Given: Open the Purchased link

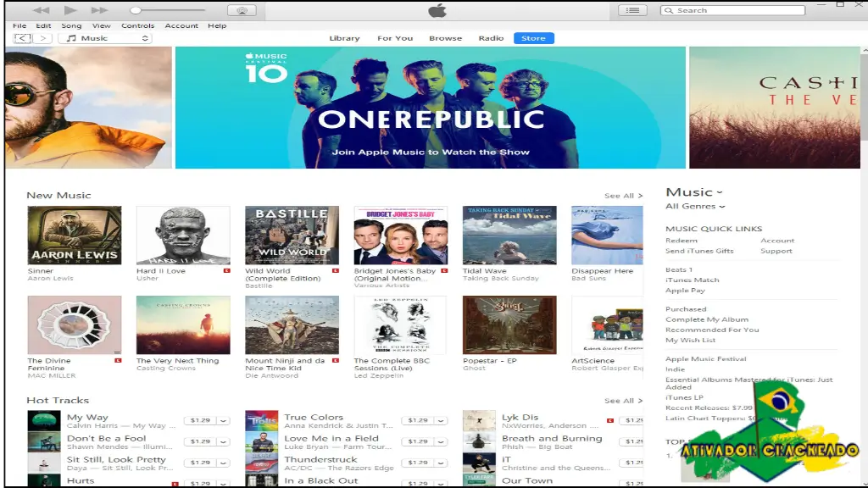Looking at the screenshot, I should click(686, 308).
